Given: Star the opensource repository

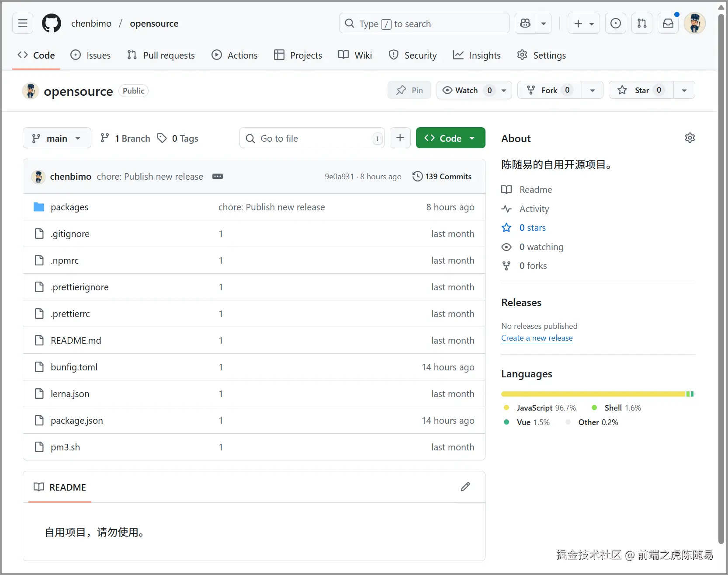Looking at the screenshot, I should [641, 90].
